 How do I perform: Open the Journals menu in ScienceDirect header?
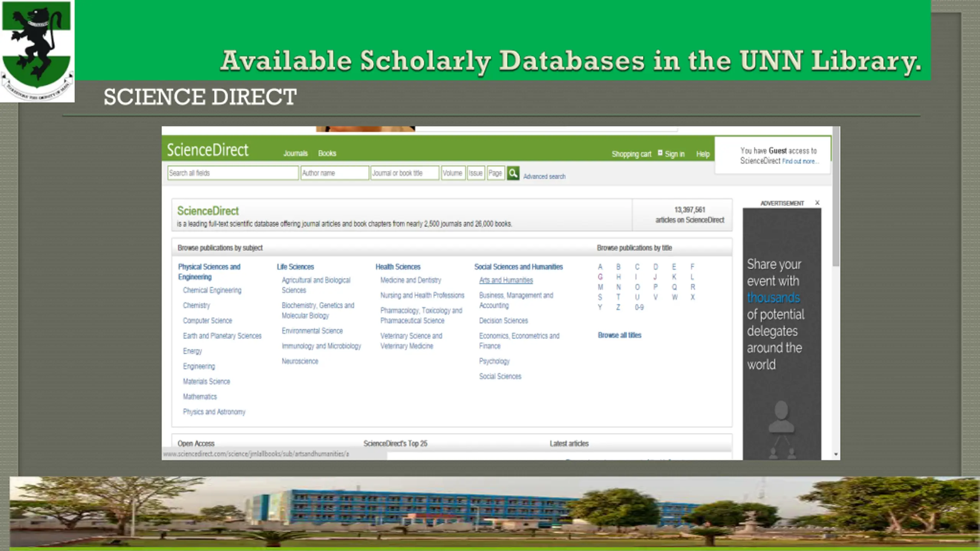[x=296, y=153]
